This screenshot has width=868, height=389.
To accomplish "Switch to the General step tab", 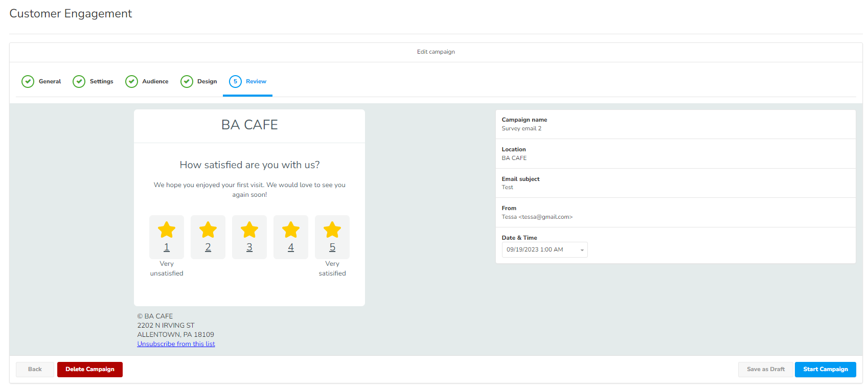I will coord(50,82).
